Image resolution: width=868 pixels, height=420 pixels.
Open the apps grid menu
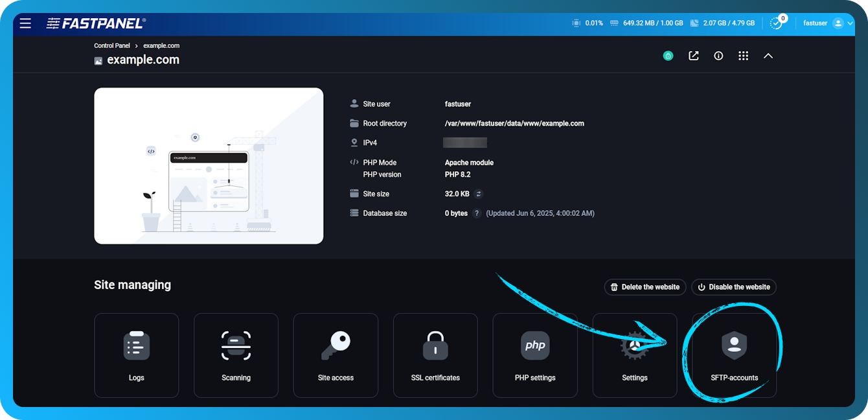pos(743,56)
